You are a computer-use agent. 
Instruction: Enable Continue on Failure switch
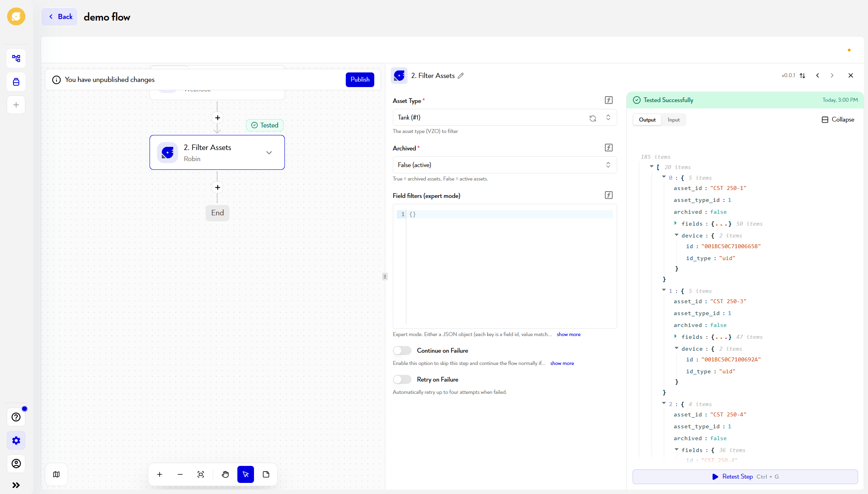tap(402, 351)
